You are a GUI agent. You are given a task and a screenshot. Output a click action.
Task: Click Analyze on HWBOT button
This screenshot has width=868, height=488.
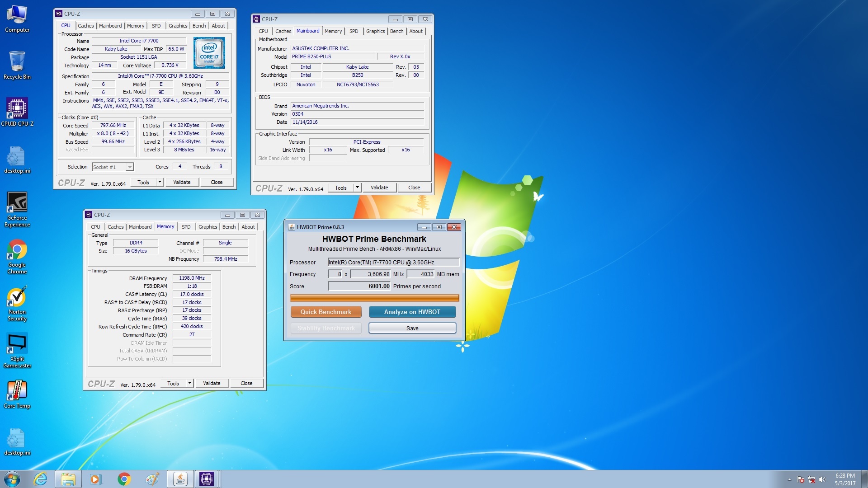coord(412,312)
